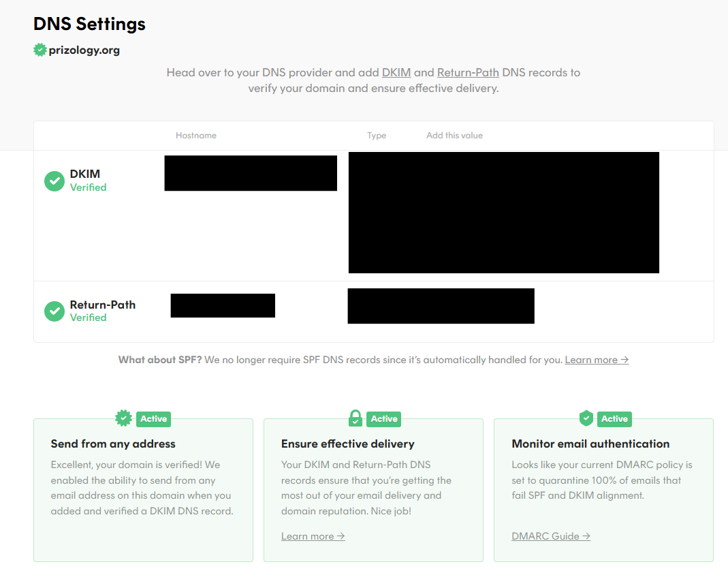Click the verified badge beside prizology.org
728x588 pixels.
click(40, 50)
